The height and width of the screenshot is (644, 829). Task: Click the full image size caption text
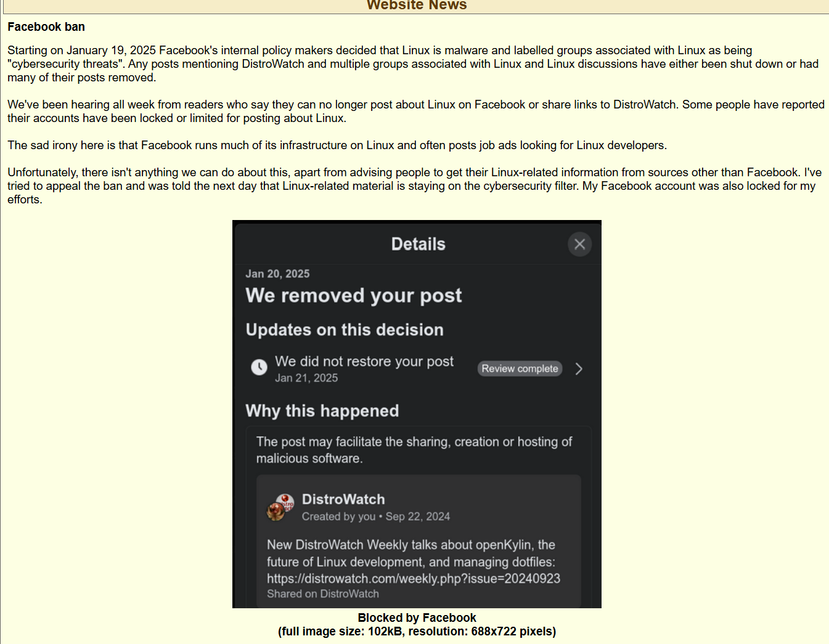click(417, 631)
